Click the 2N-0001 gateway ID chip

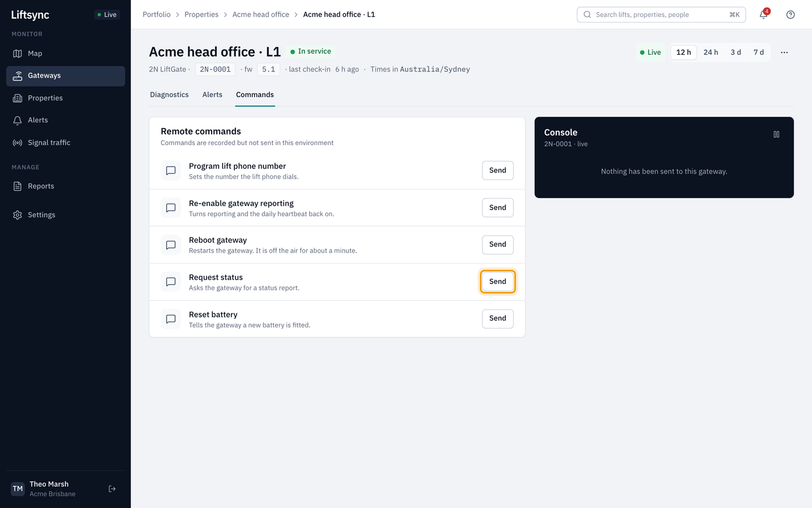pos(215,70)
